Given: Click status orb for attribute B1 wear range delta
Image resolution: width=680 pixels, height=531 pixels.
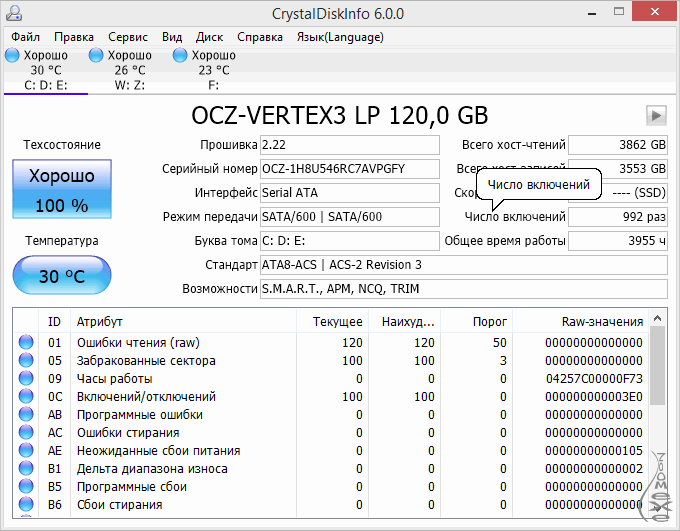Looking at the screenshot, I should [26, 469].
